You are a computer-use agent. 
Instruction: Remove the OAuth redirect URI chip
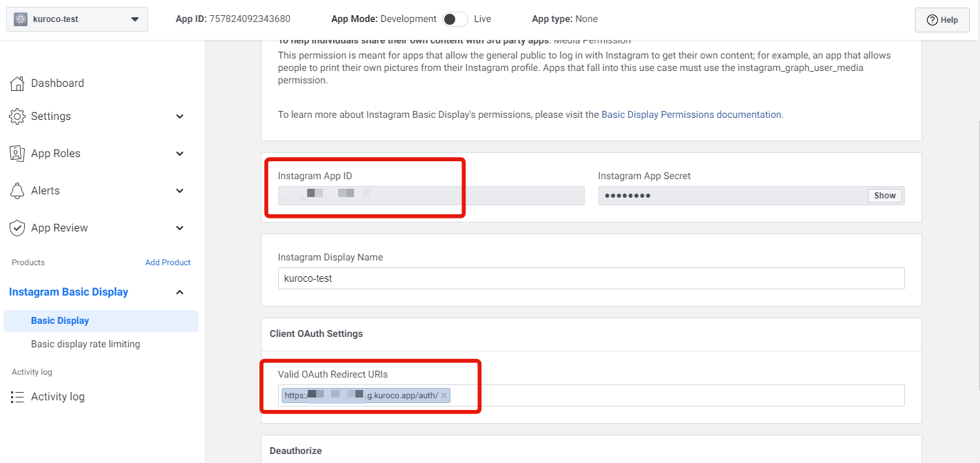coord(445,395)
